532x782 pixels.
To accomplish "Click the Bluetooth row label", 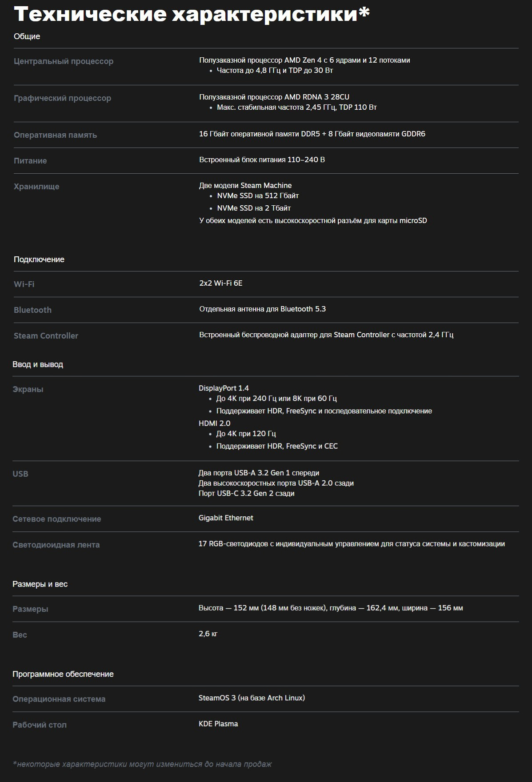I will pos(32,310).
